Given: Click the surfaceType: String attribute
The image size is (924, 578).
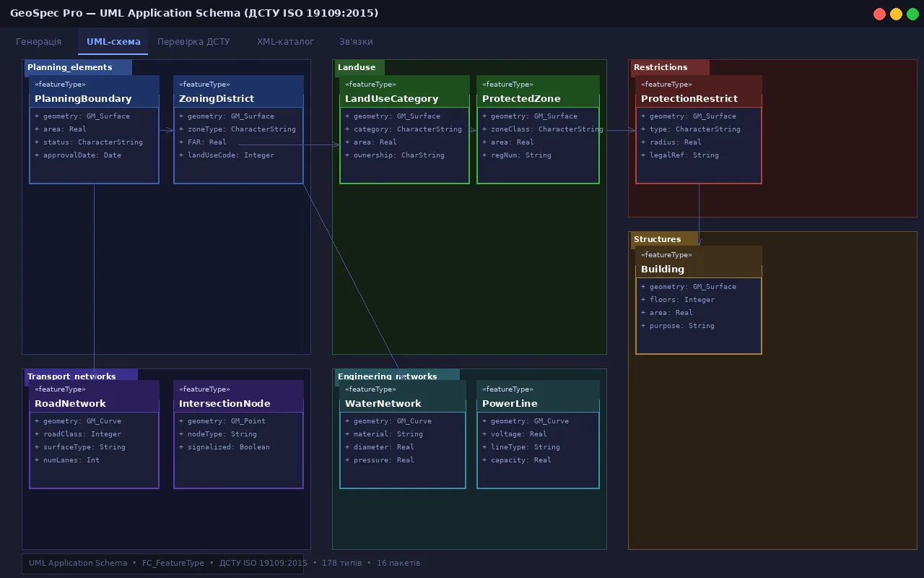Looking at the screenshot, I should coord(80,447).
